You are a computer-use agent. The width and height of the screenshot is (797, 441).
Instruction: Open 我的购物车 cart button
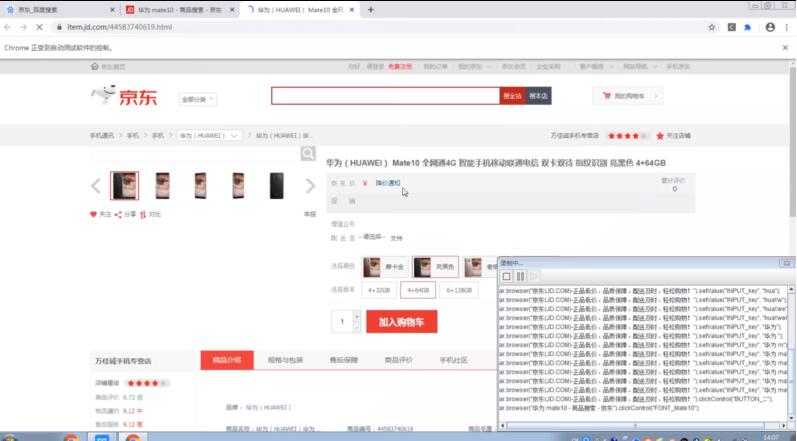click(x=628, y=96)
